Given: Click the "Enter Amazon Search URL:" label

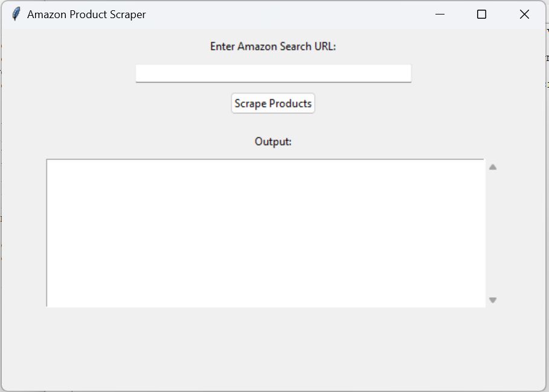Looking at the screenshot, I should click(x=273, y=46).
